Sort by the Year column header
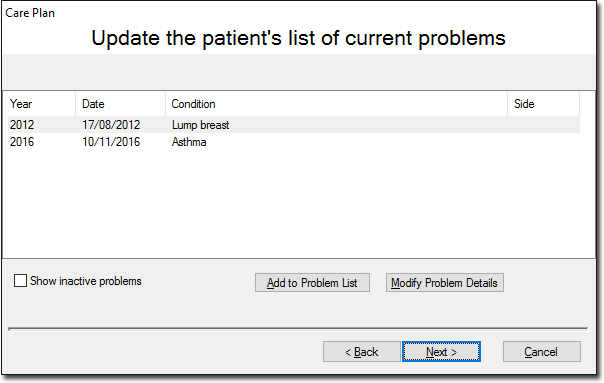The width and height of the screenshot is (604, 383). click(x=42, y=104)
